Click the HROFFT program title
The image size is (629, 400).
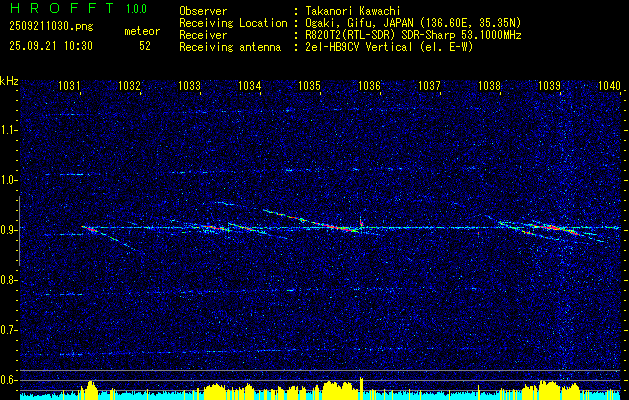pyautogui.click(x=62, y=8)
